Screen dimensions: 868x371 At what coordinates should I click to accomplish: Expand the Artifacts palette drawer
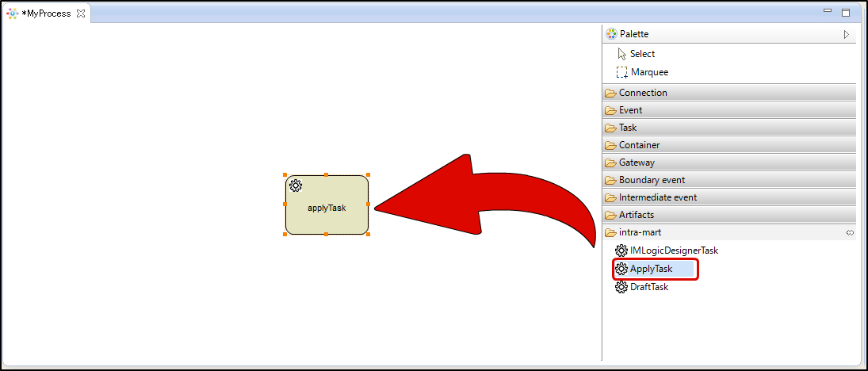[x=729, y=215]
